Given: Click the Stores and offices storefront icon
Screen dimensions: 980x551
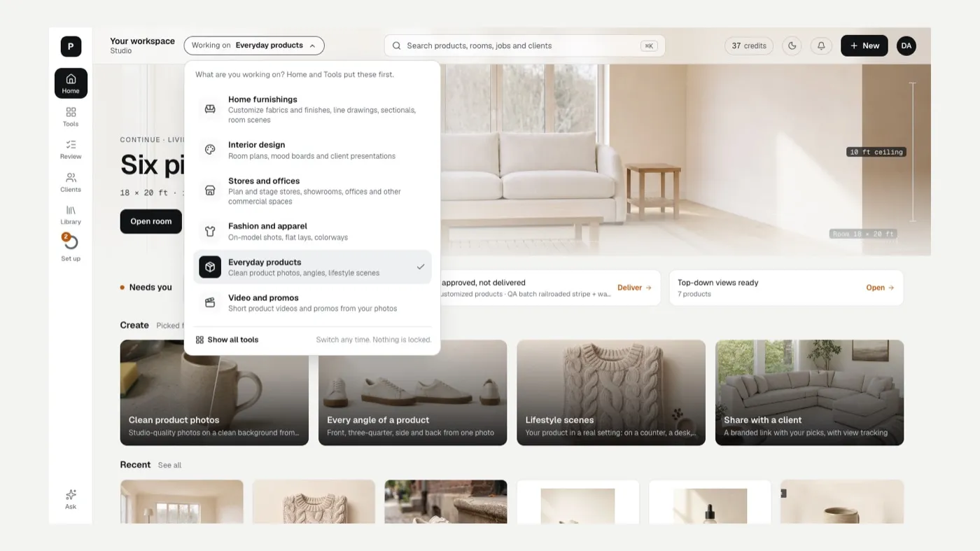Looking at the screenshot, I should coord(210,190).
